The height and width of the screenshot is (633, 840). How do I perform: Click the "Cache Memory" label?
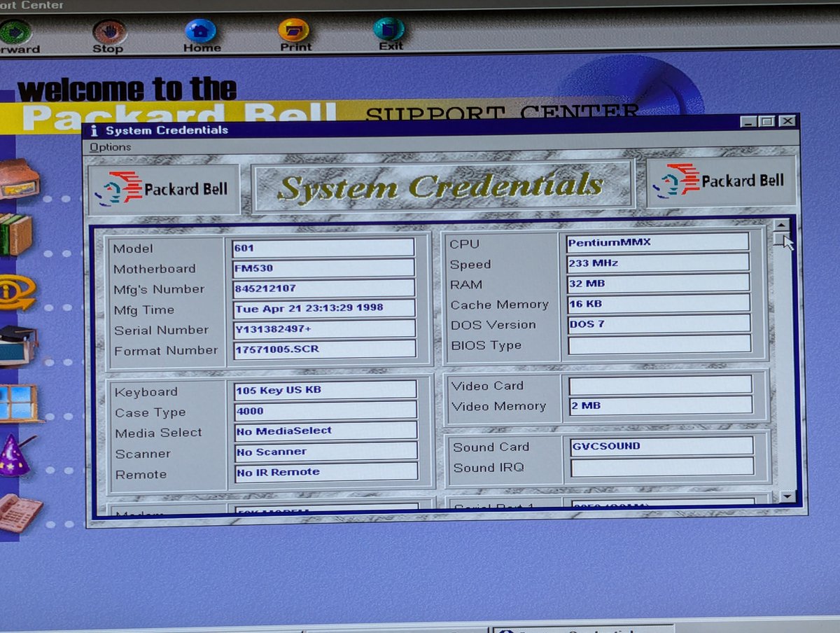[499, 305]
